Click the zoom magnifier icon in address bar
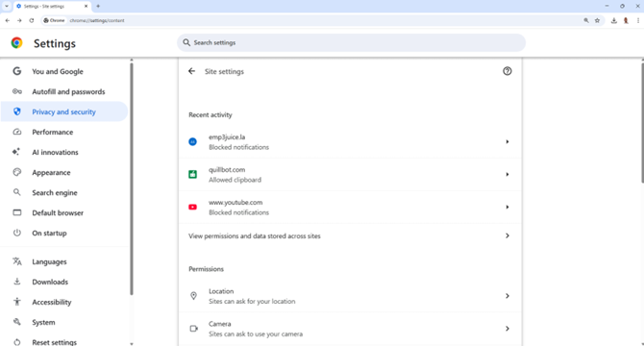This screenshot has height=346, width=644. pyautogui.click(x=586, y=20)
